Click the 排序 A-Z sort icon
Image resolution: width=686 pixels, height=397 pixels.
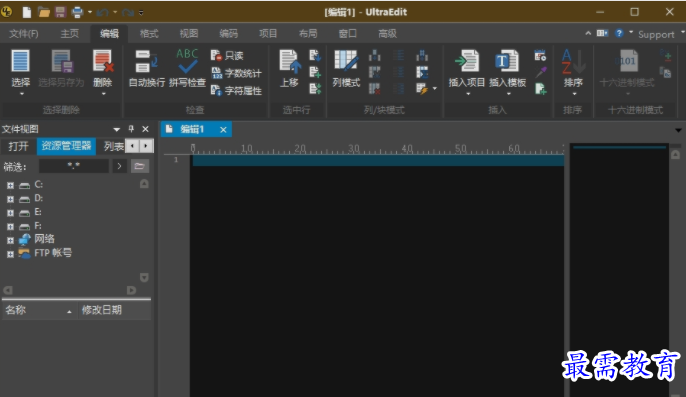pos(573,62)
